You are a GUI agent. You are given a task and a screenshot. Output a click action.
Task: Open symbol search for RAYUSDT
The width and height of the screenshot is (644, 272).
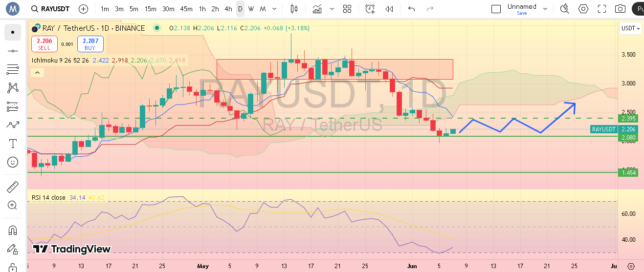click(x=49, y=9)
